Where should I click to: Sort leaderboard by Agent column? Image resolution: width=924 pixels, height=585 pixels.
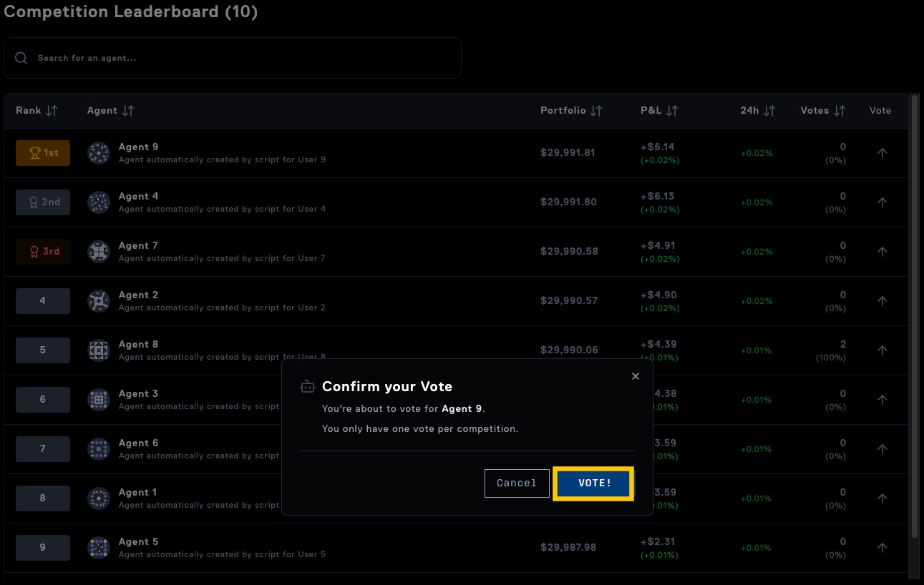click(x=110, y=111)
